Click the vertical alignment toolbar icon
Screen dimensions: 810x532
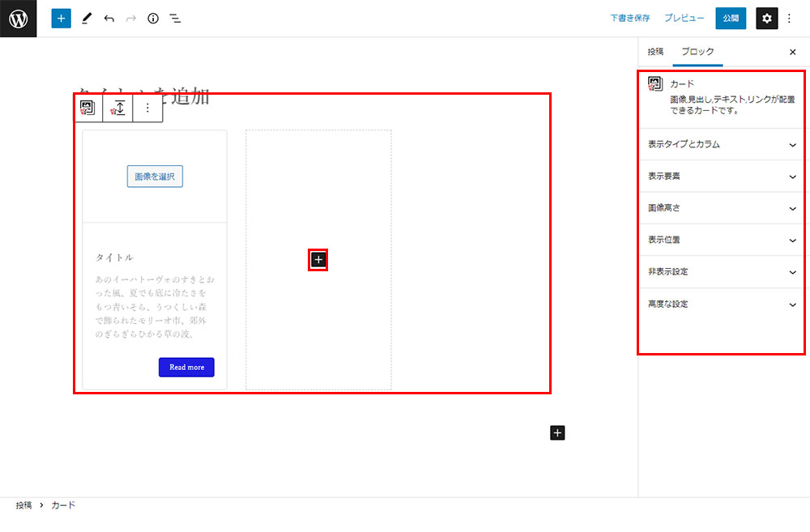coord(118,108)
